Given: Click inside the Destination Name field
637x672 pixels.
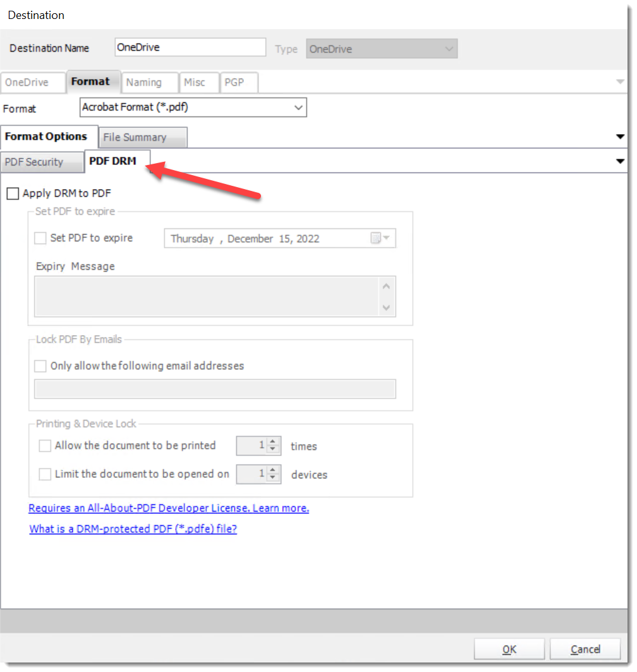Looking at the screenshot, I should pos(190,47).
